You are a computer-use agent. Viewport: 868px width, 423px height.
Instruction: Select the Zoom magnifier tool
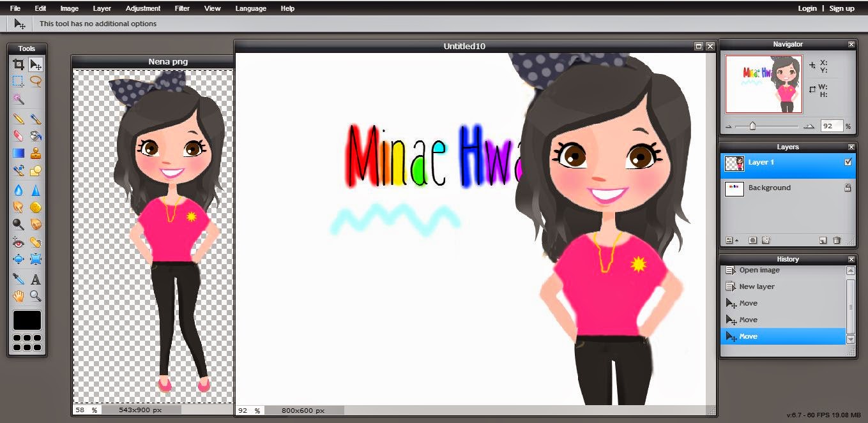pyautogui.click(x=36, y=296)
